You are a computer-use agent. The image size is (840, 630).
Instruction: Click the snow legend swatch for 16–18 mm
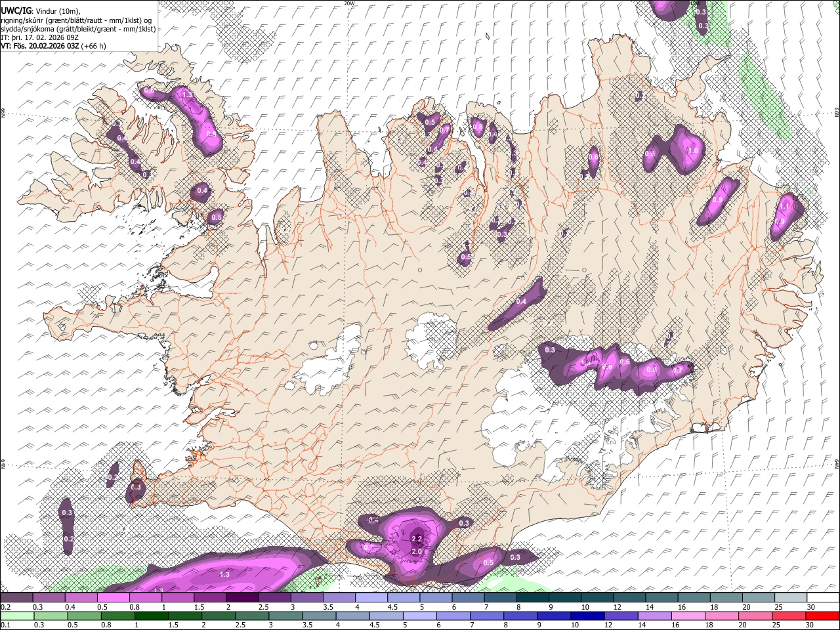[x=694, y=598]
